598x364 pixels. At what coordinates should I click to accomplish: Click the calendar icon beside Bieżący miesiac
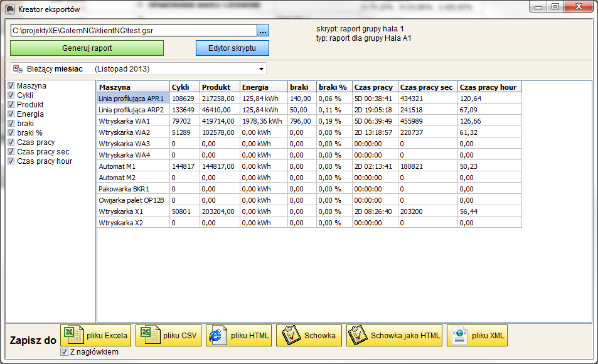[18, 68]
